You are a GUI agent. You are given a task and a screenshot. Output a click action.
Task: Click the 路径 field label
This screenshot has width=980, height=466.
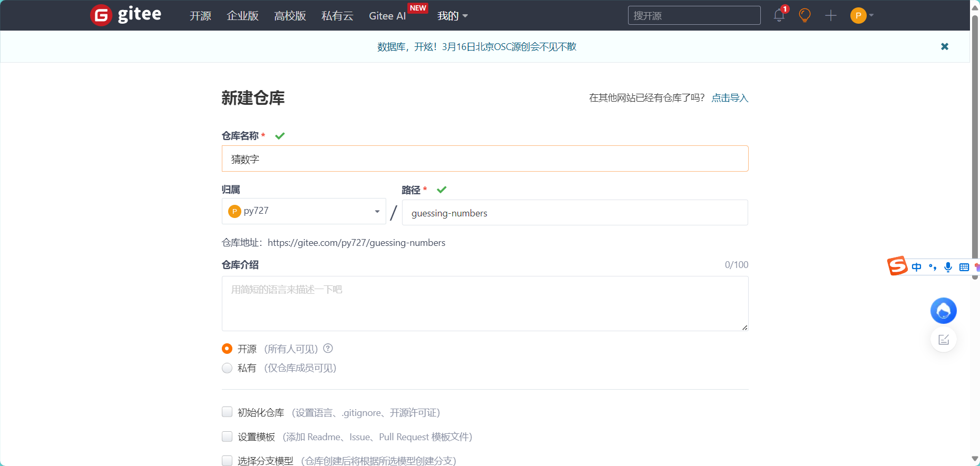pyautogui.click(x=411, y=190)
